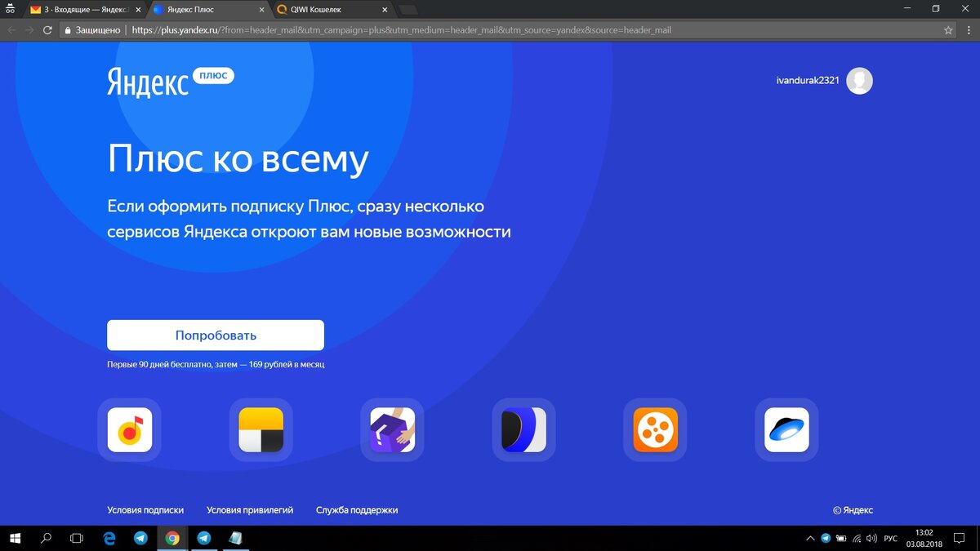
Task: Click the ivandurak2321 profile avatar
Action: click(859, 81)
